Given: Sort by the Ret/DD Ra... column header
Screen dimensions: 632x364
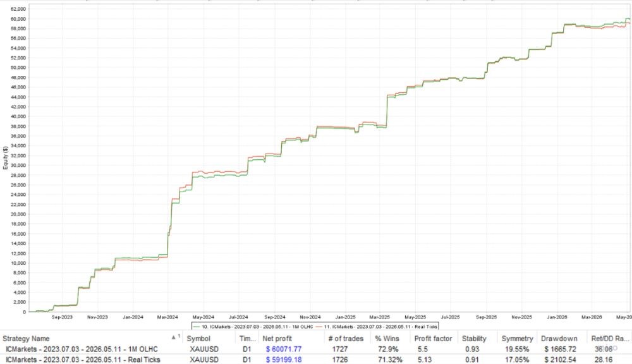Looking at the screenshot, I should click(611, 339).
